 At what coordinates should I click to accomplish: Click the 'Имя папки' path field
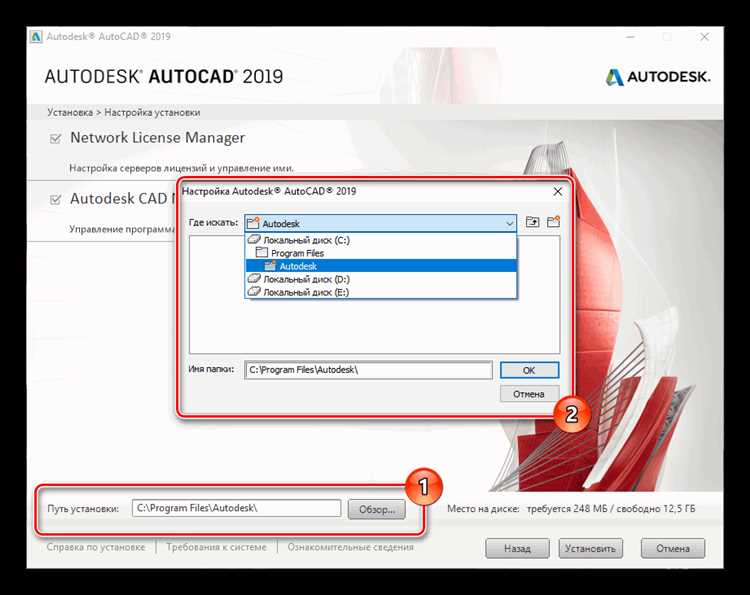368,370
